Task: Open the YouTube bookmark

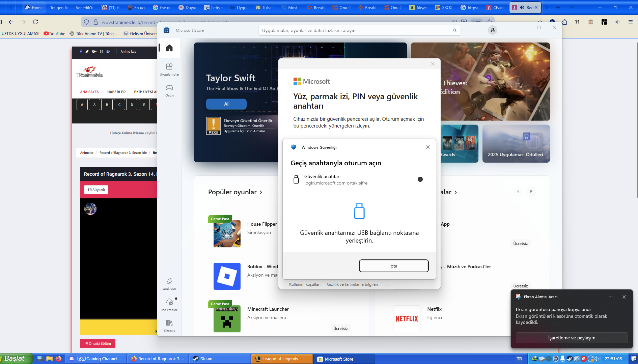Action: tap(54, 33)
